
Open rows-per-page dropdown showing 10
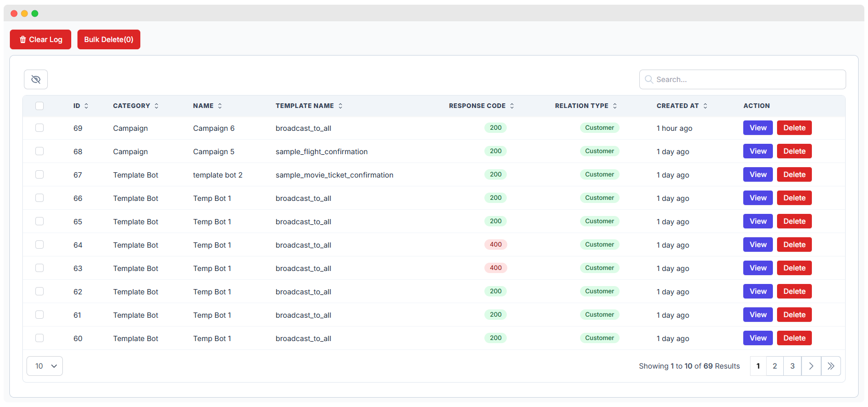point(45,366)
